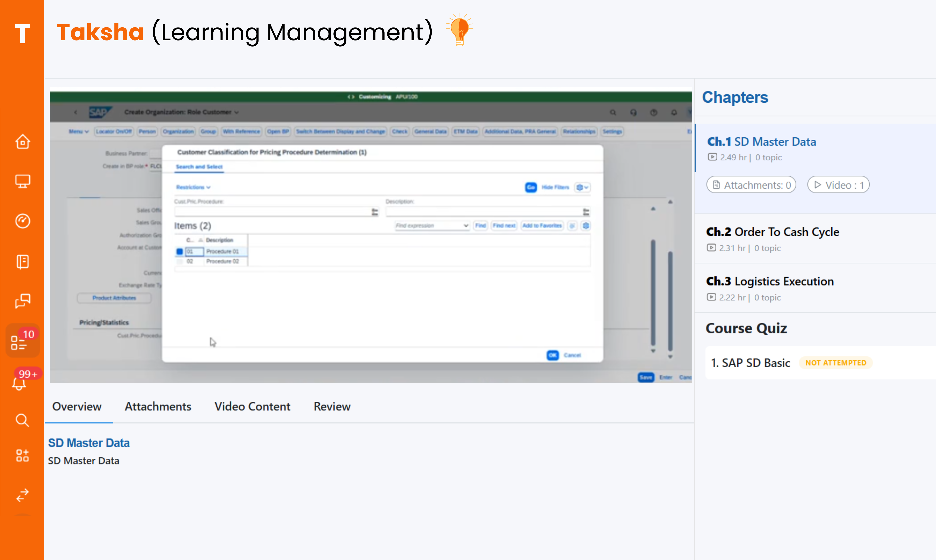This screenshot has width=936, height=560.
Task: Expand Ch.2 Order To Cash Cycle
Action: click(772, 232)
